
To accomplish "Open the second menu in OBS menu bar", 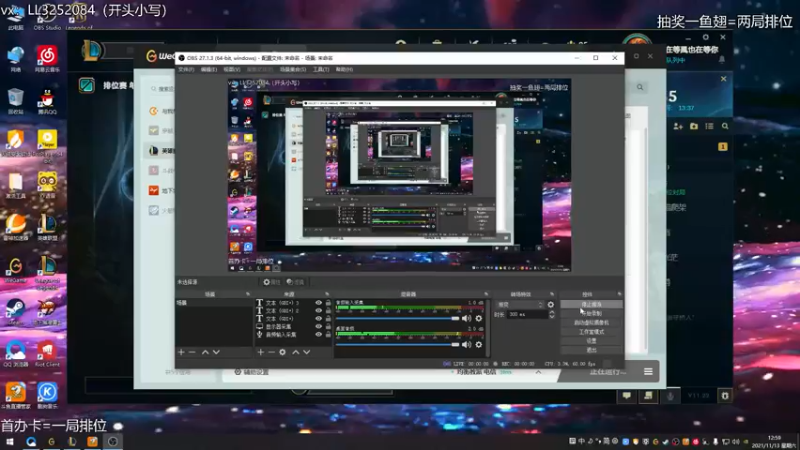I will pyautogui.click(x=208, y=69).
